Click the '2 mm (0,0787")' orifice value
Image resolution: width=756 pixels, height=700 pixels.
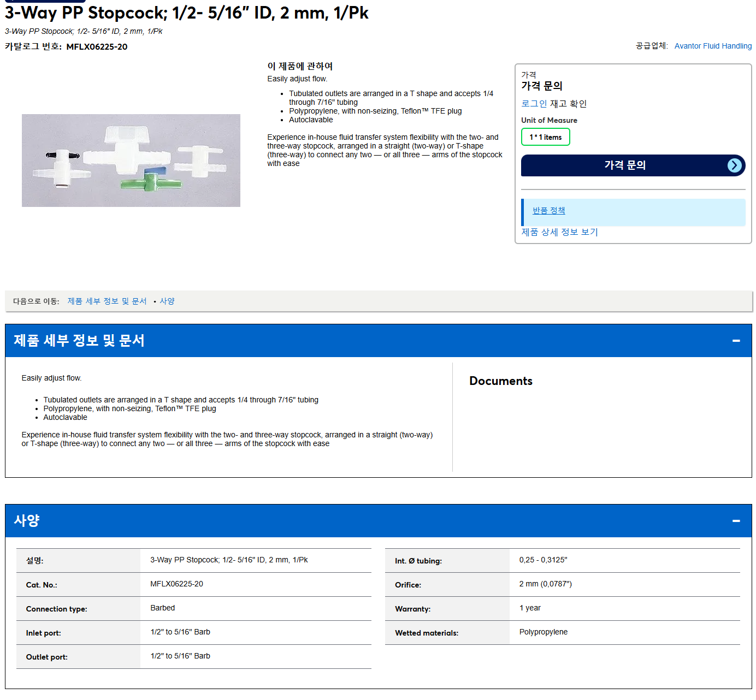545,584
